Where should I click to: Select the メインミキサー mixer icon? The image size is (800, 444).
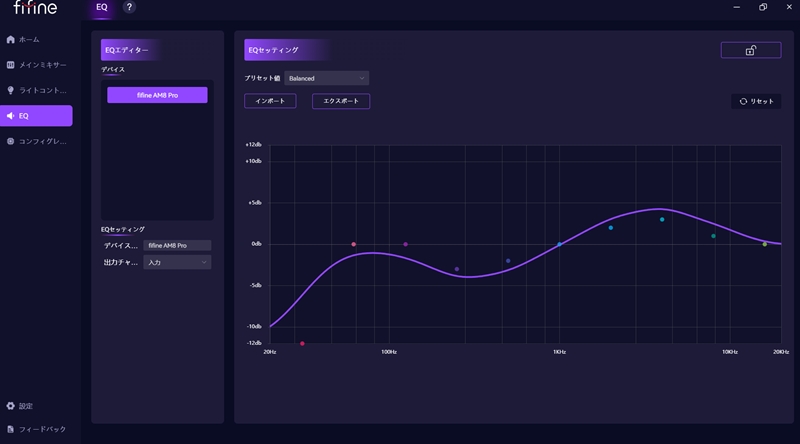(10, 65)
